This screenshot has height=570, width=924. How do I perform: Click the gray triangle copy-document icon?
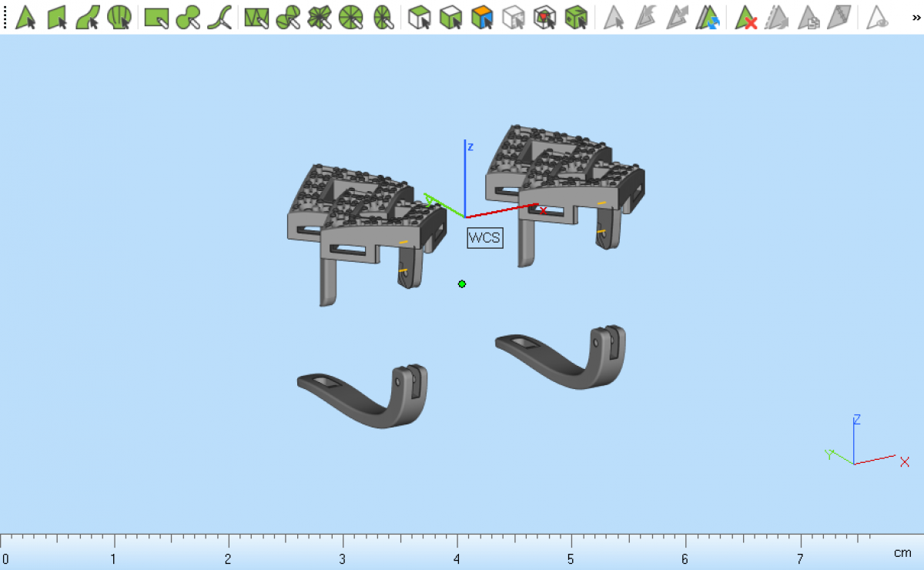click(808, 17)
